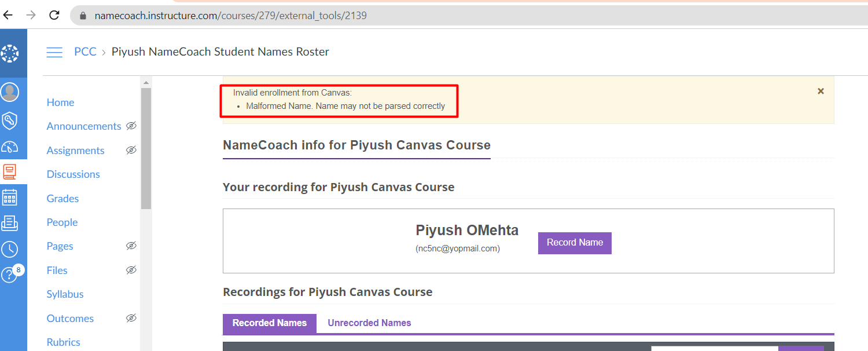Click the scroll-up arrow of course menu
This screenshot has width=868, height=351.
pyautogui.click(x=146, y=82)
